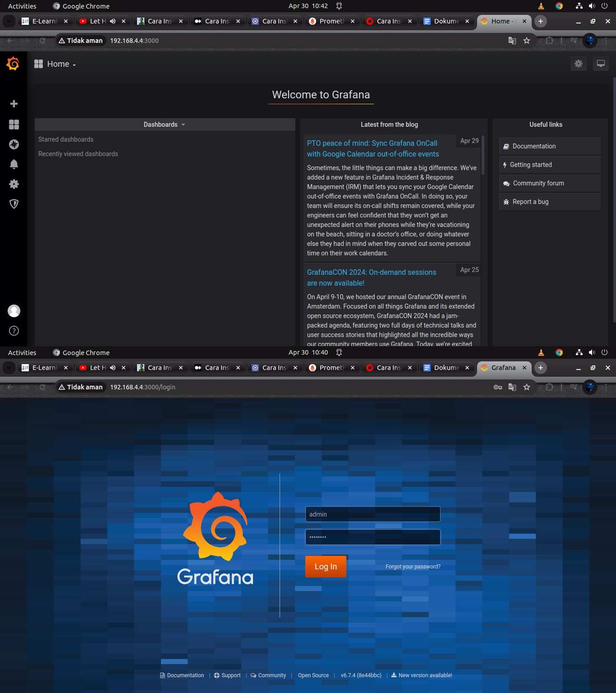Click Open Source link in login footer

point(313,675)
